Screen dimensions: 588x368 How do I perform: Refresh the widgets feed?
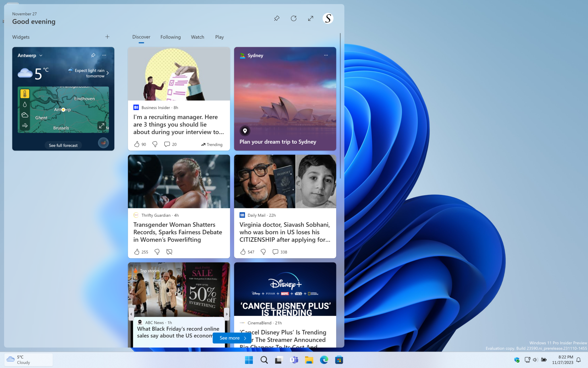pyautogui.click(x=293, y=18)
